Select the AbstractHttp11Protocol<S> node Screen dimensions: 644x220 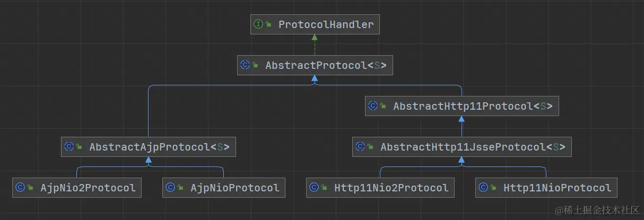pos(462,106)
